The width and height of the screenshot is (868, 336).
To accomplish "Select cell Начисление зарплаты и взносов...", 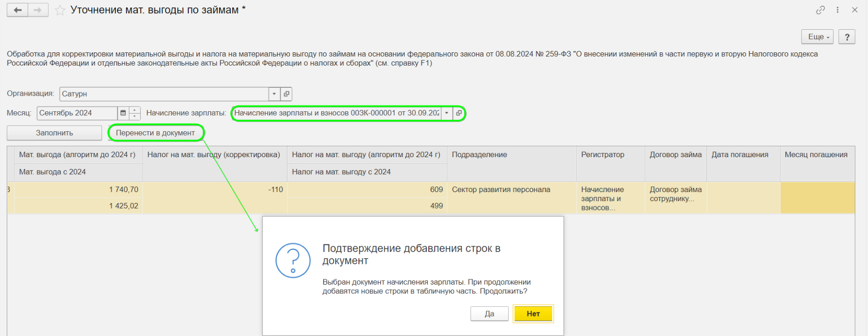I will (x=610, y=198).
